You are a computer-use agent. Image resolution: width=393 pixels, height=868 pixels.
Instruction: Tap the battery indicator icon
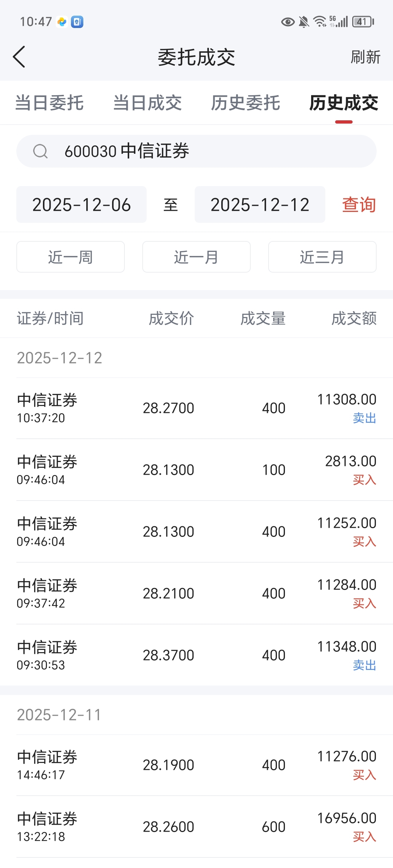[363, 22]
